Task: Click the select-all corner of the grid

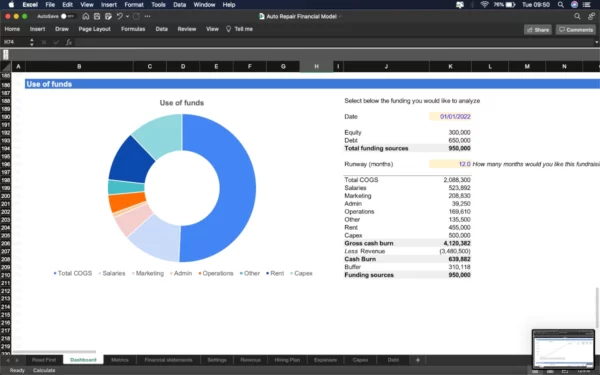Action: (6, 67)
